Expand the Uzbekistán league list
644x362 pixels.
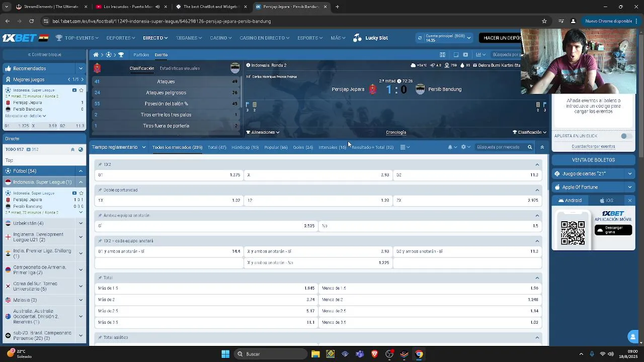tap(80, 223)
